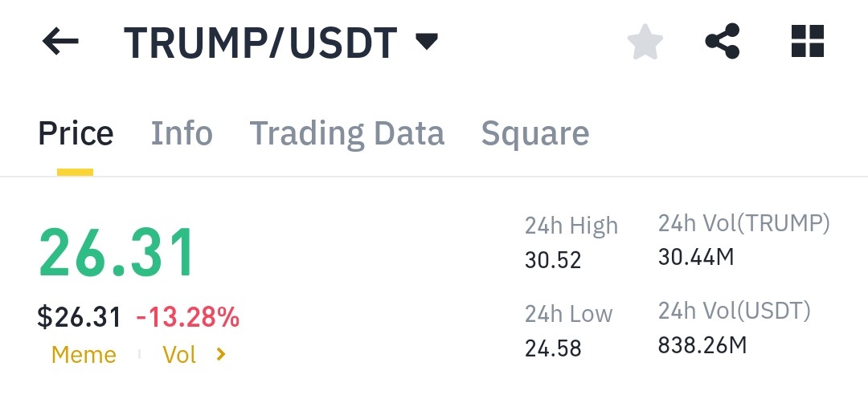Image resolution: width=868 pixels, height=399 pixels.
Task: Tap the -13.28% change percentage
Action: point(187,317)
